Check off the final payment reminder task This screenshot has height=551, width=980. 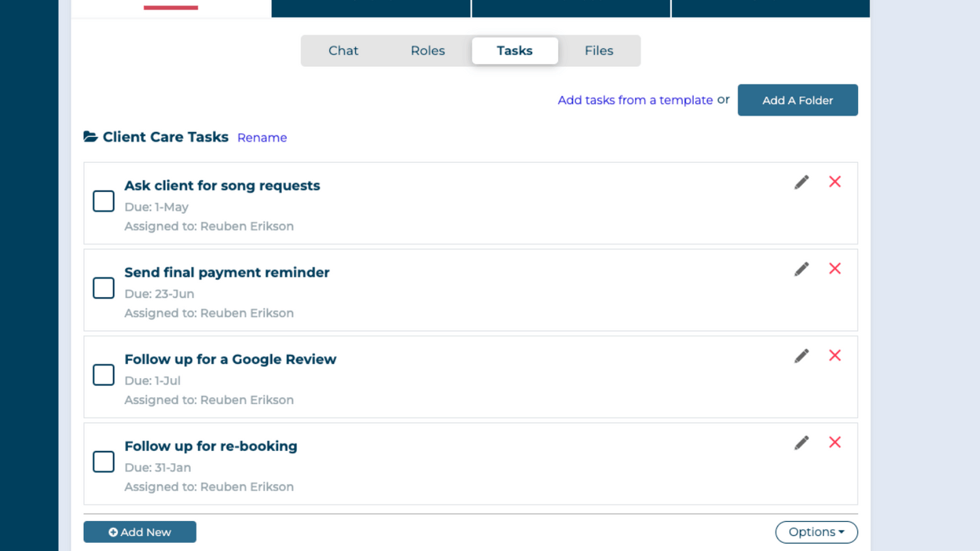tap(103, 288)
